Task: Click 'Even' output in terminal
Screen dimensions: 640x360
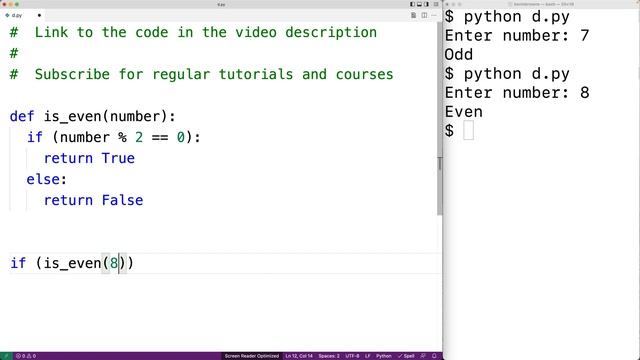Action: pos(464,112)
